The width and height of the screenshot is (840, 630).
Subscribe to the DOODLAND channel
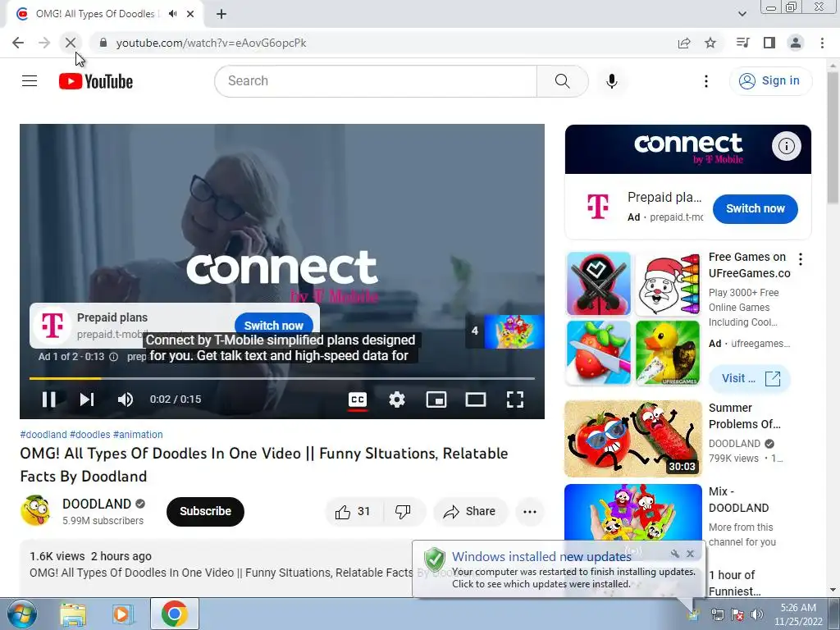[205, 512]
